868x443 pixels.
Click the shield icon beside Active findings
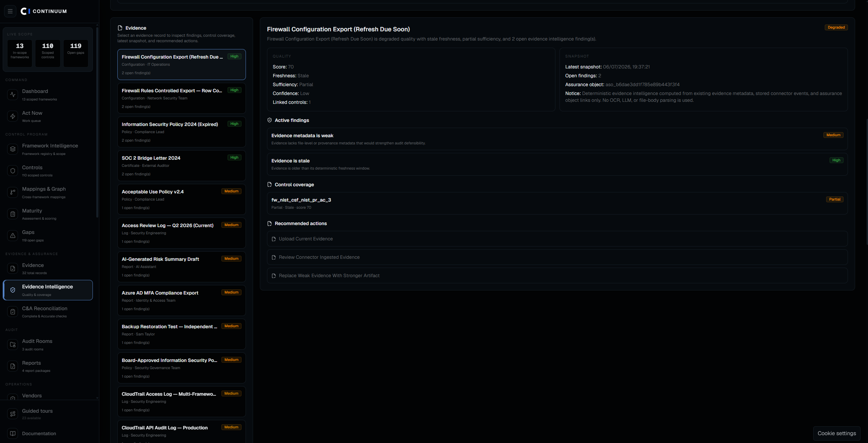(x=270, y=120)
